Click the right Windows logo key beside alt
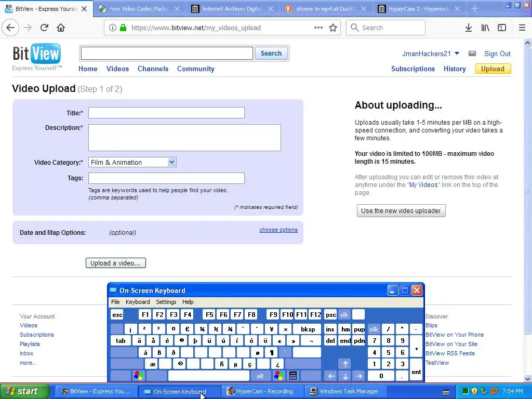Viewport: 532px width, 399px height. [279, 376]
